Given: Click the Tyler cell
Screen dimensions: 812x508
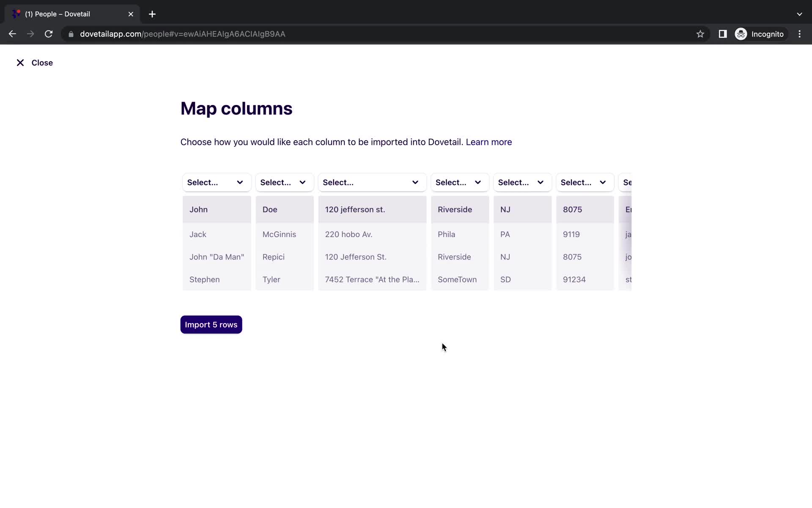Looking at the screenshot, I should [x=285, y=279].
